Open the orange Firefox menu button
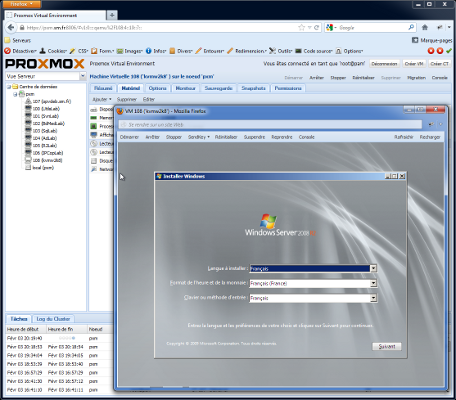The height and width of the screenshot is (400, 456). [21, 4]
